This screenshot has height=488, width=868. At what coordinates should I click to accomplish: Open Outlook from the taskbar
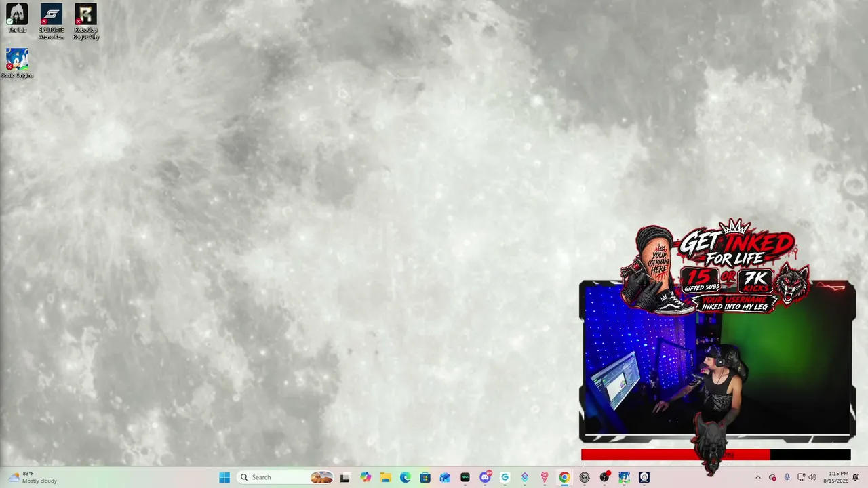tap(445, 477)
